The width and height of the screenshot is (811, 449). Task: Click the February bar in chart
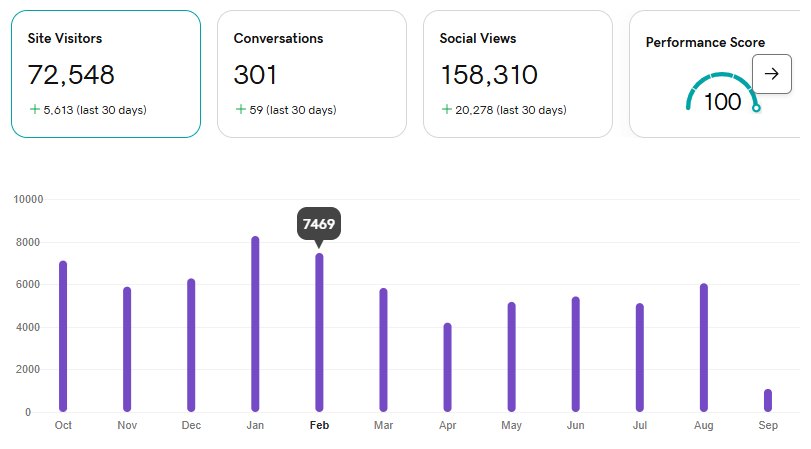pos(319,332)
